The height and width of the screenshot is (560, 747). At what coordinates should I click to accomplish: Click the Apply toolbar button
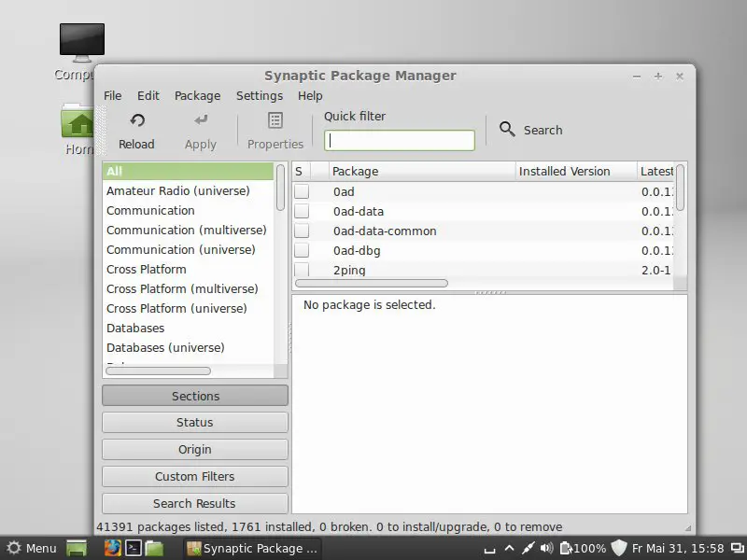201,131
